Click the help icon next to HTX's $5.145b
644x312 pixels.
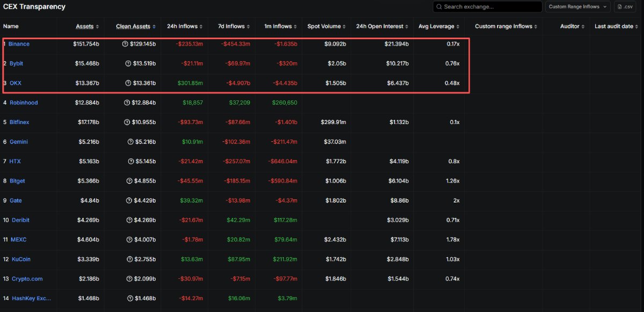click(131, 161)
